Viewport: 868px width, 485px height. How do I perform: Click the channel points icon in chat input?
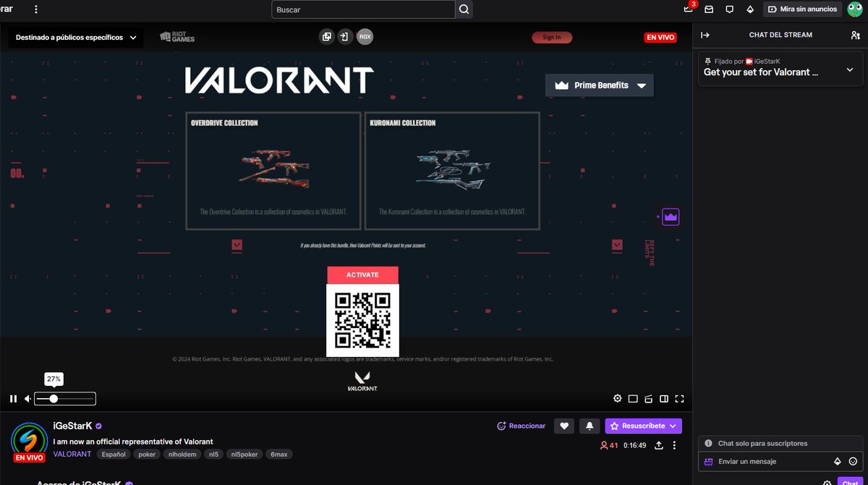coord(708,461)
